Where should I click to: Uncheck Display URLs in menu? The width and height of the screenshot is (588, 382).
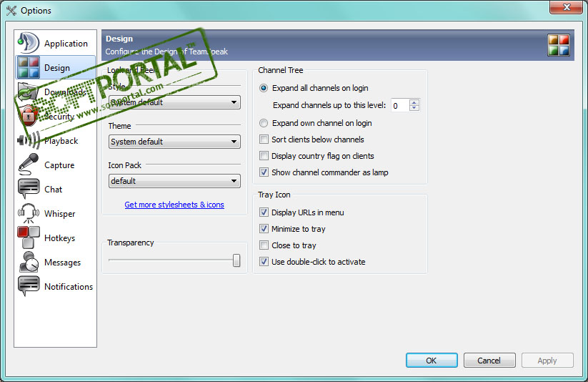264,212
